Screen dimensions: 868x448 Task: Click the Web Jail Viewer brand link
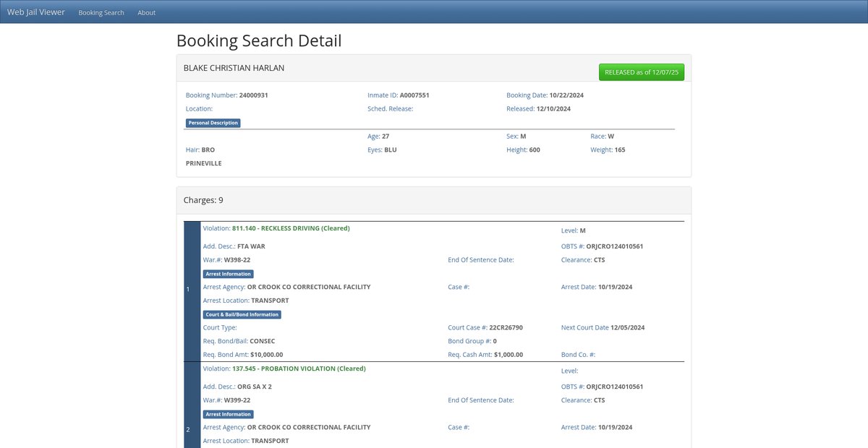(x=35, y=12)
